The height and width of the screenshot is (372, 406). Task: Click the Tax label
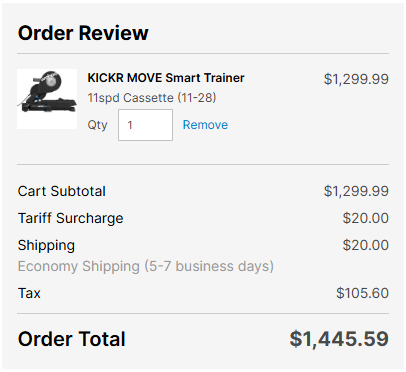click(29, 293)
